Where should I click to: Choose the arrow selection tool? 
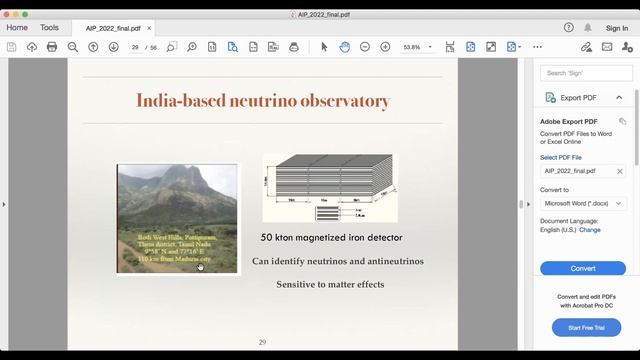tap(324, 47)
